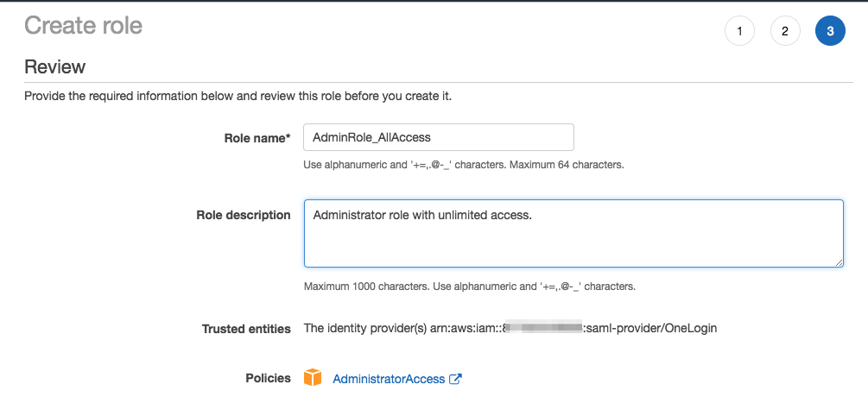Click the Review section heading

coord(54,67)
